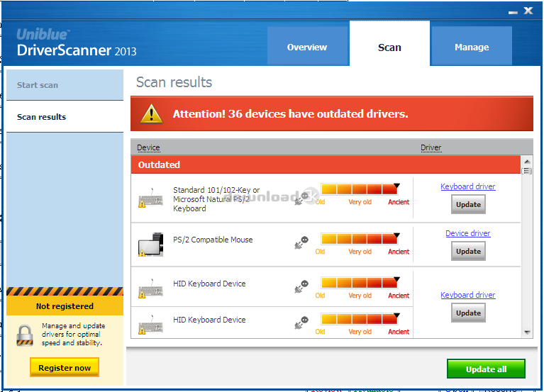This screenshot has height=392, width=544.
Task: Click the keyboard icon for the Standard 101/102-Key device
Action: point(150,198)
